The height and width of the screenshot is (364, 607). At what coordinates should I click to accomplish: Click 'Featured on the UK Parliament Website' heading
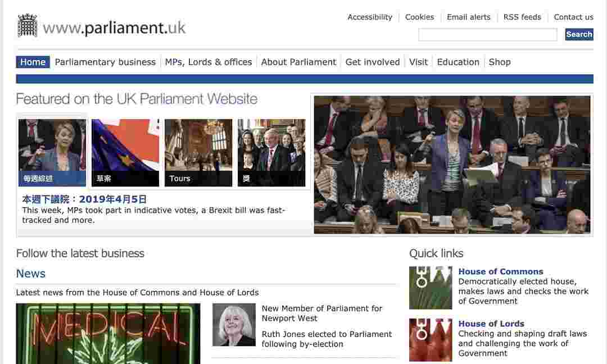point(137,99)
